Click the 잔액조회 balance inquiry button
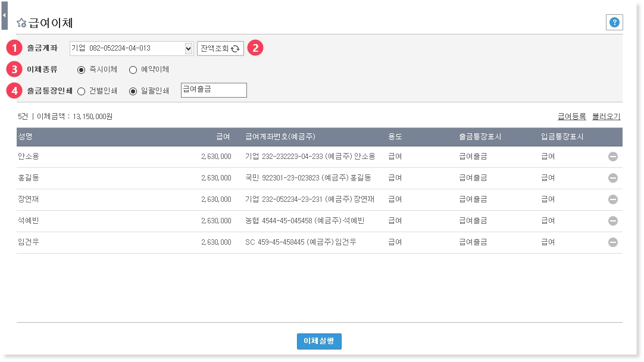 click(220, 48)
